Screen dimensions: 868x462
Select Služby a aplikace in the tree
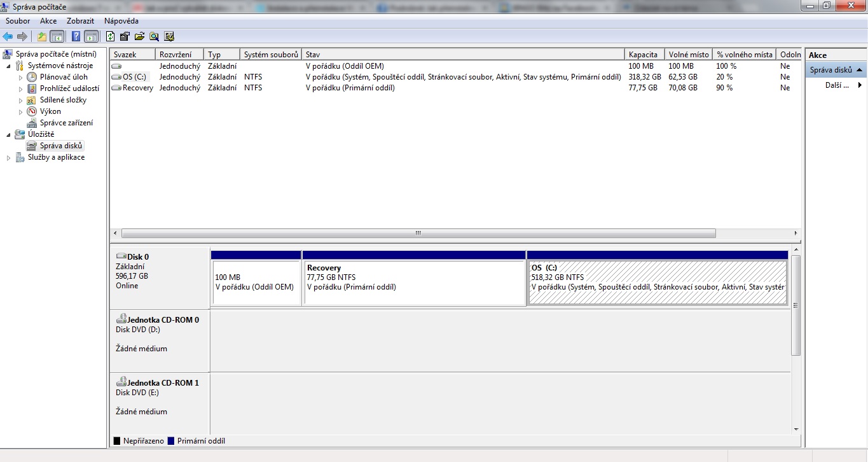(56, 157)
